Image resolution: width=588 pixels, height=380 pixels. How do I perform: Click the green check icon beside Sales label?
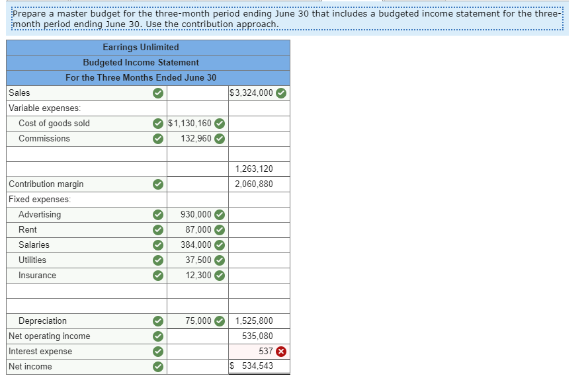158,93
